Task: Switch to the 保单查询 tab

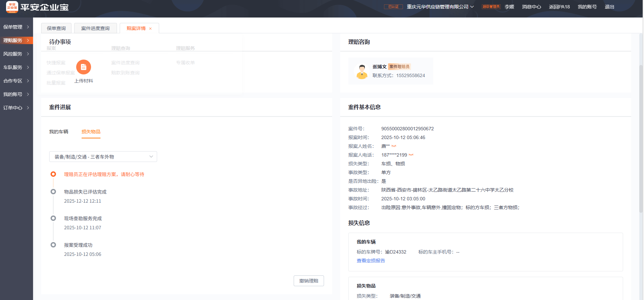Action: 56,28
